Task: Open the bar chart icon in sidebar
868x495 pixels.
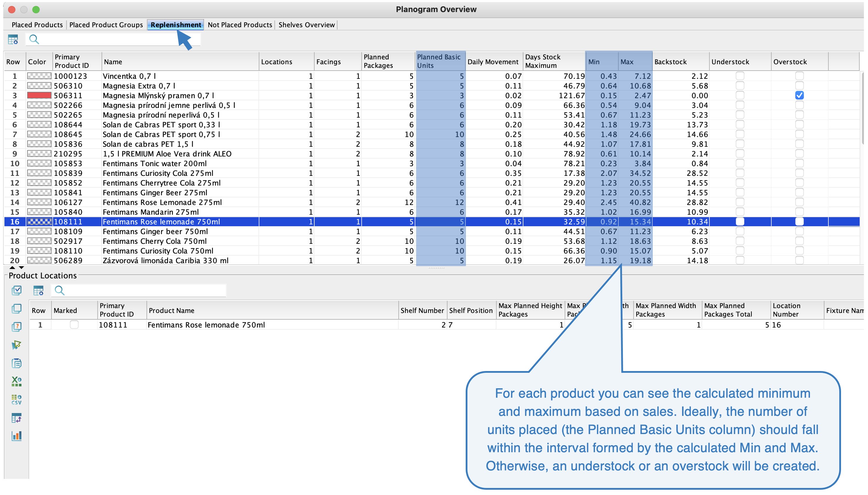Action: pyautogui.click(x=16, y=436)
